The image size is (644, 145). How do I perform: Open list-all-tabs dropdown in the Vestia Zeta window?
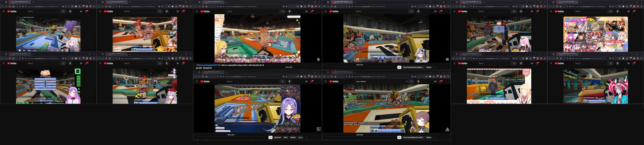(x=431, y=2)
